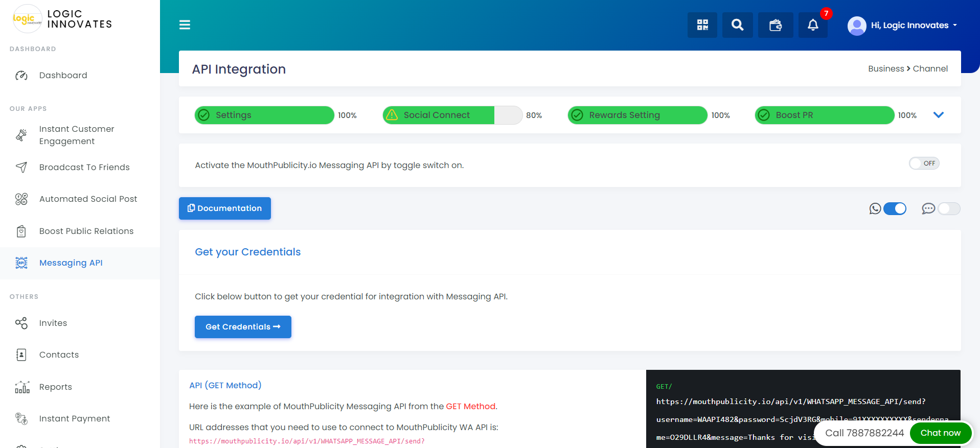The image size is (980, 448).
Task: Click the Instant Payment icon
Action: click(21, 419)
